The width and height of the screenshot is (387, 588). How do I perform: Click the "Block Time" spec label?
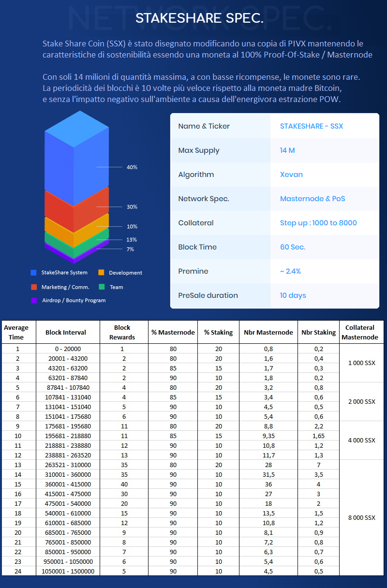coord(197,247)
